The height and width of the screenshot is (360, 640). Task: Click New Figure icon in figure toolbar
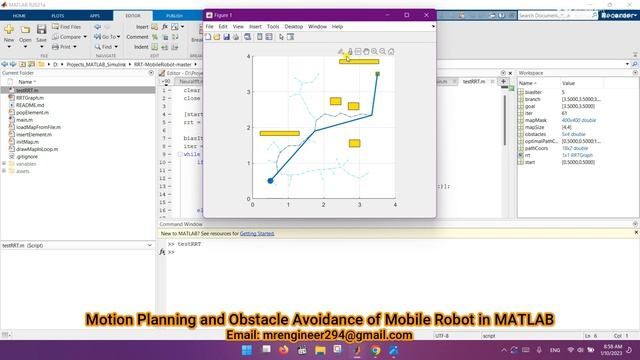(x=208, y=37)
